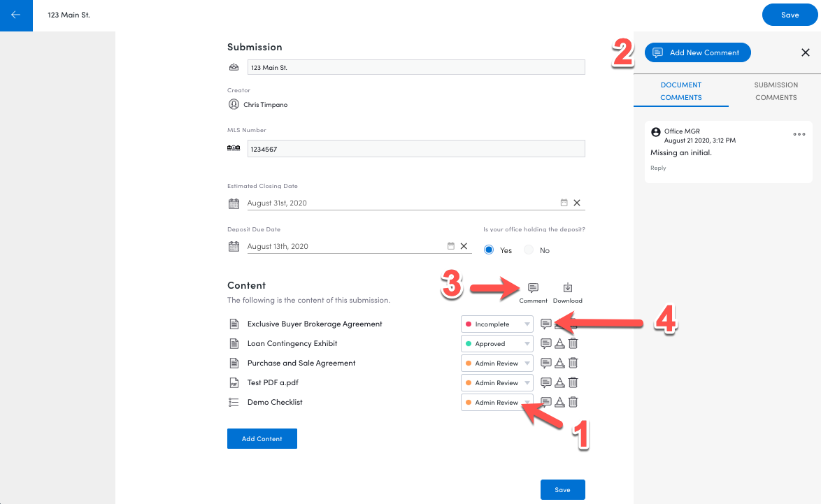This screenshot has width=821, height=504.
Task: Click the creator avatar icon beside Chris Timpano
Action: pyautogui.click(x=234, y=104)
